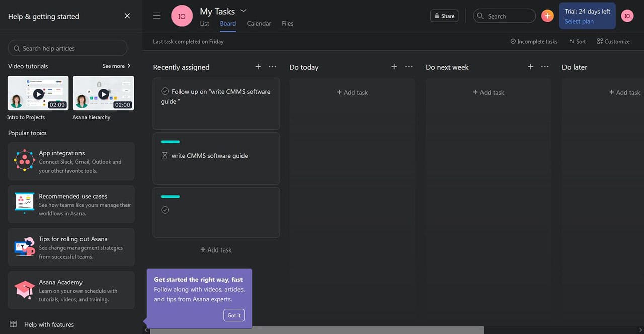Click the Do later column title
Image resolution: width=644 pixels, height=334 pixels.
tap(575, 67)
